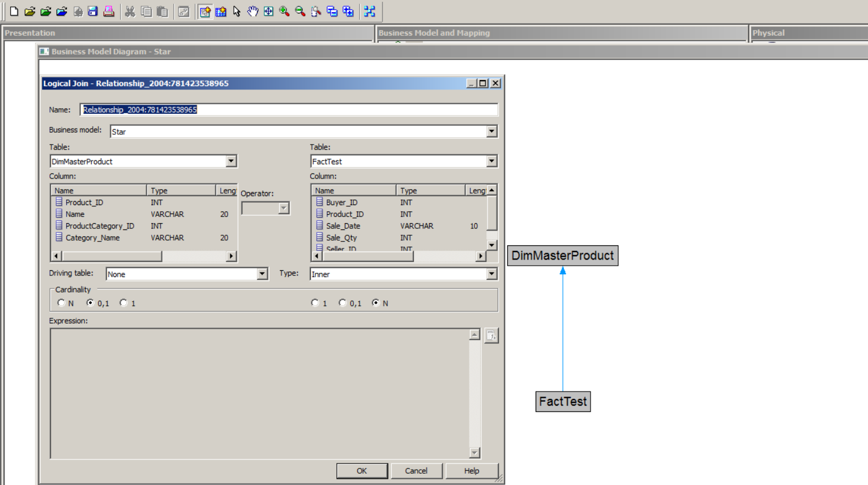
Task: Click the Cancel button
Action: (416, 471)
